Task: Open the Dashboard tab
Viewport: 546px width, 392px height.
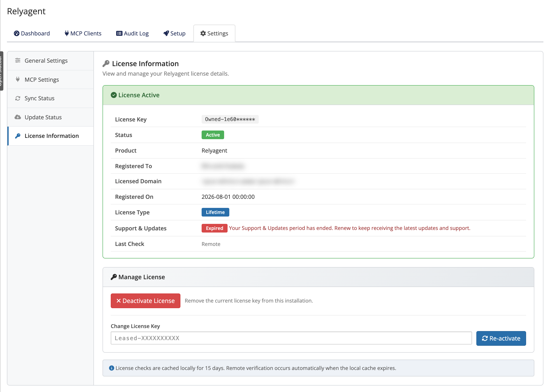Action: click(32, 33)
